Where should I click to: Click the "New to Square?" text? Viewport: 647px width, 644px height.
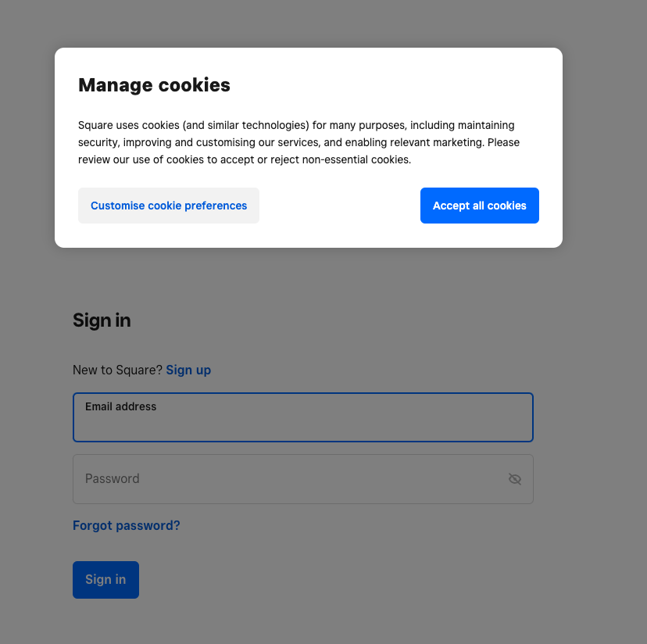117,370
